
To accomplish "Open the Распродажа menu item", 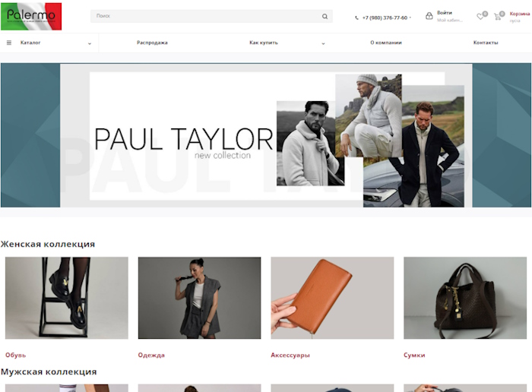I will [152, 43].
